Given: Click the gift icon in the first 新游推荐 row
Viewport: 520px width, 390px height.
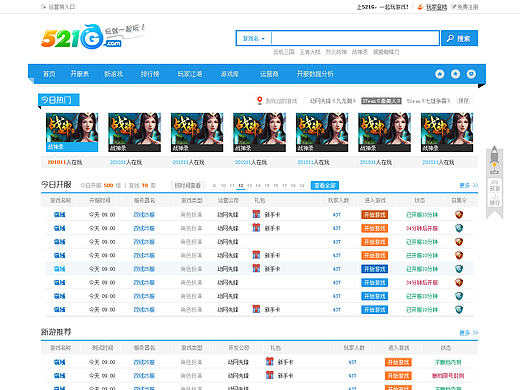Looking at the screenshot, I should pyautogui.click(x=270, y=361).
